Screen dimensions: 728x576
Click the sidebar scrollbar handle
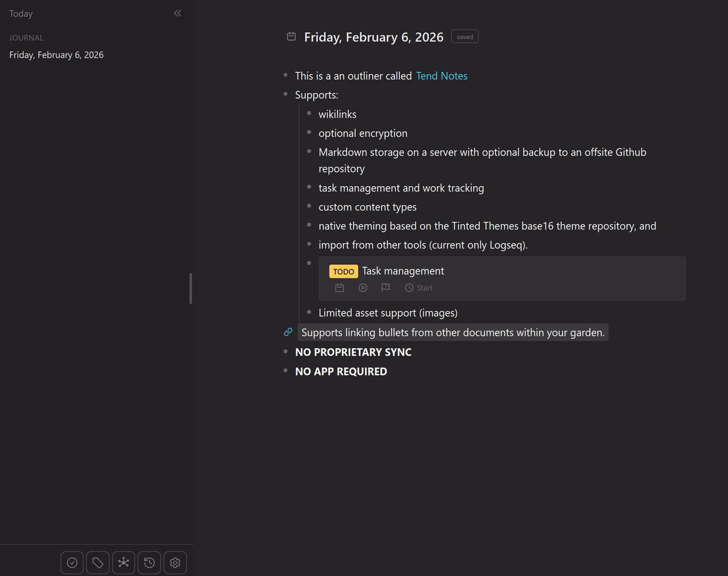[190, 288]
